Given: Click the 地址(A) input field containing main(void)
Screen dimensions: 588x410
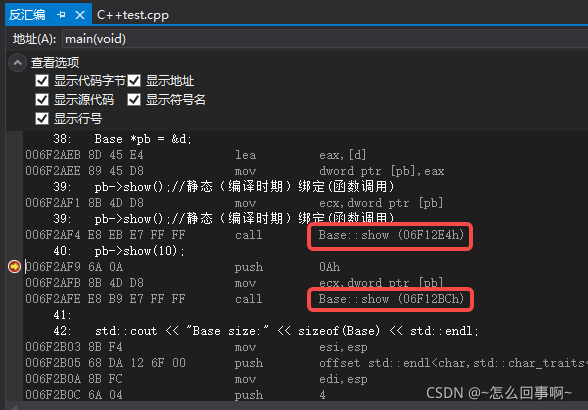Looking at the screenshot, I should click(325, 39).
